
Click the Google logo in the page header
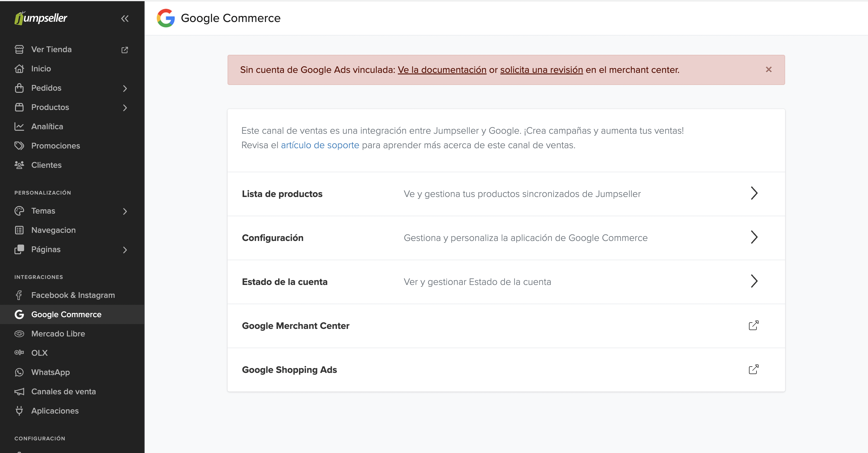(166, 18)
